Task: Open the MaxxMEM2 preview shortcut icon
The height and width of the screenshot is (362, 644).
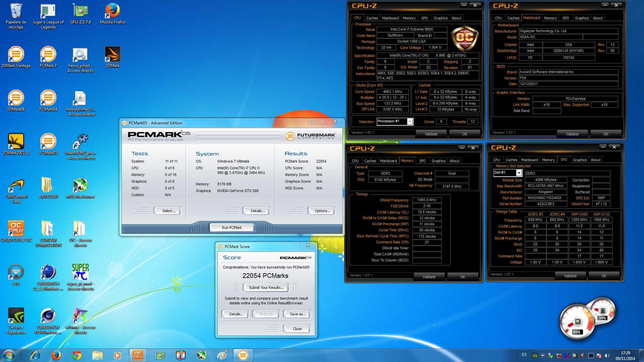Action: (x=80, y=147)
